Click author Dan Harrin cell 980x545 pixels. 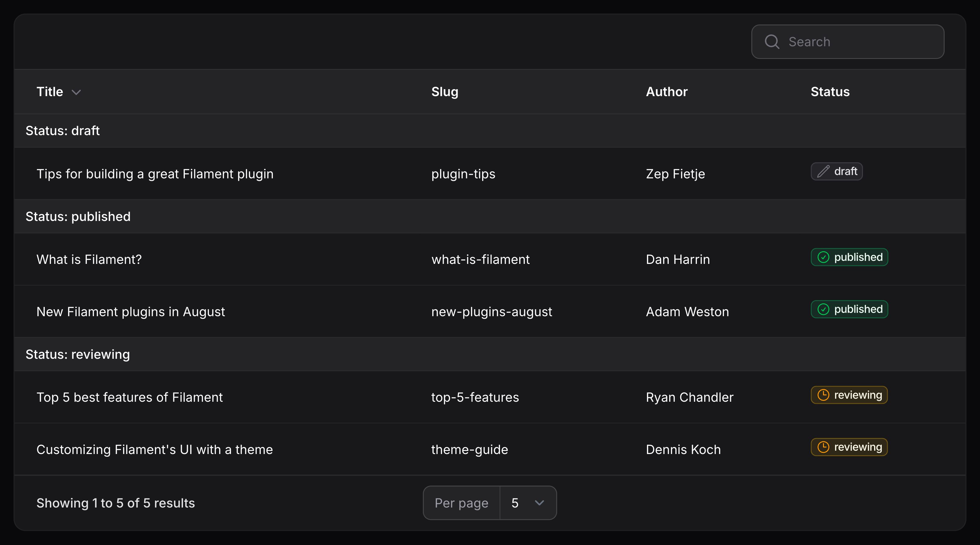point(678,259)
